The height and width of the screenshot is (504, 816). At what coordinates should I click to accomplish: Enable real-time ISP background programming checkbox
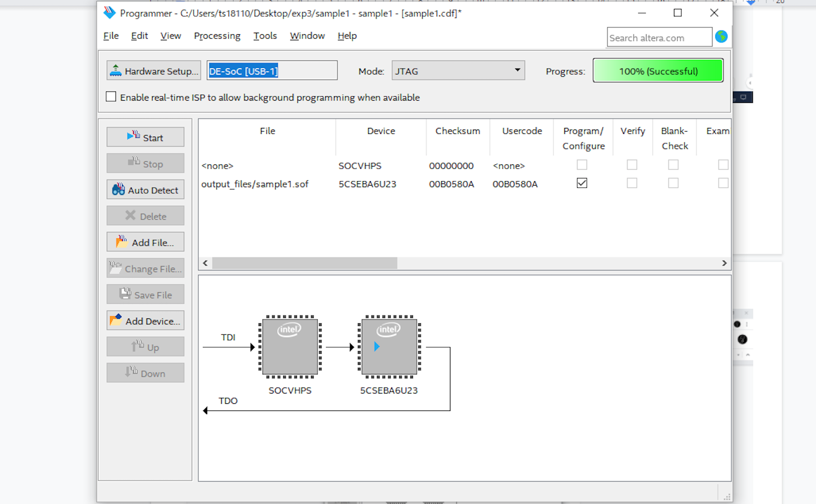tap(111, 97)
